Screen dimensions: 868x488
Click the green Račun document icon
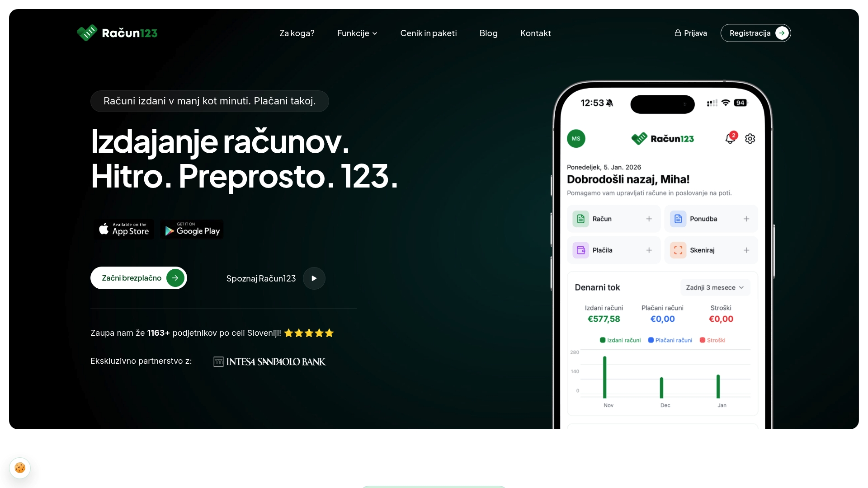(581, 219)
